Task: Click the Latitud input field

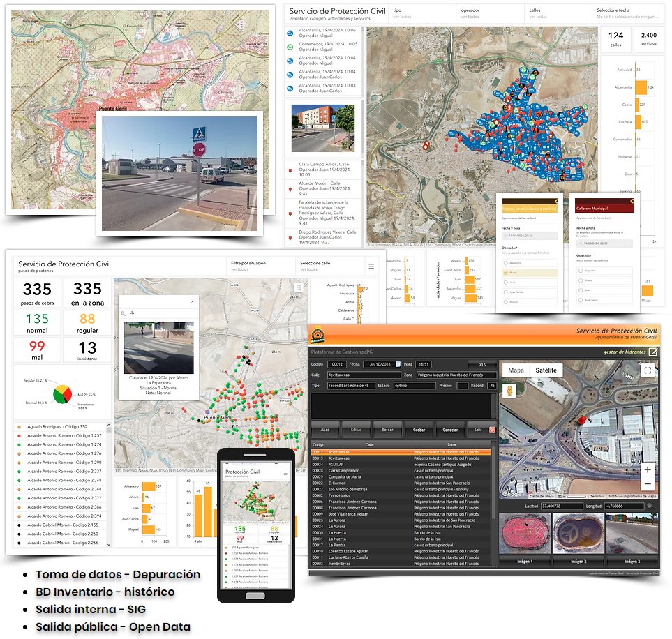Action: coord(562,506)
